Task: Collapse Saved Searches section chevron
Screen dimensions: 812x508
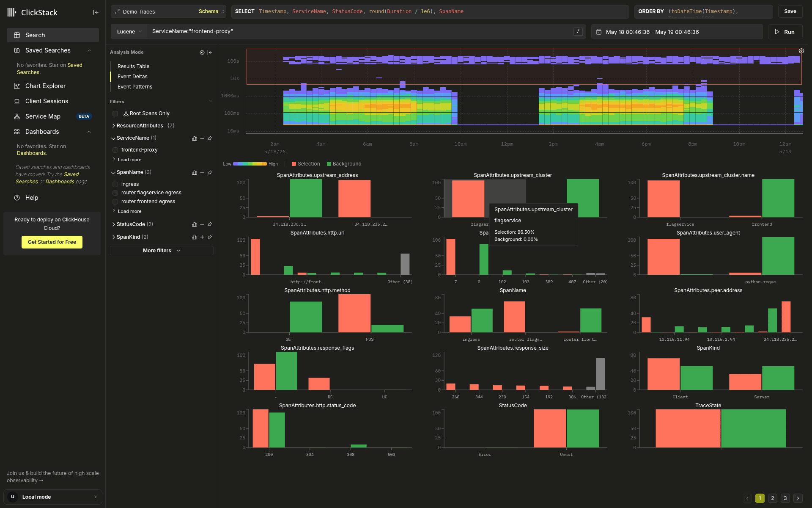Action: click(89, 50)
